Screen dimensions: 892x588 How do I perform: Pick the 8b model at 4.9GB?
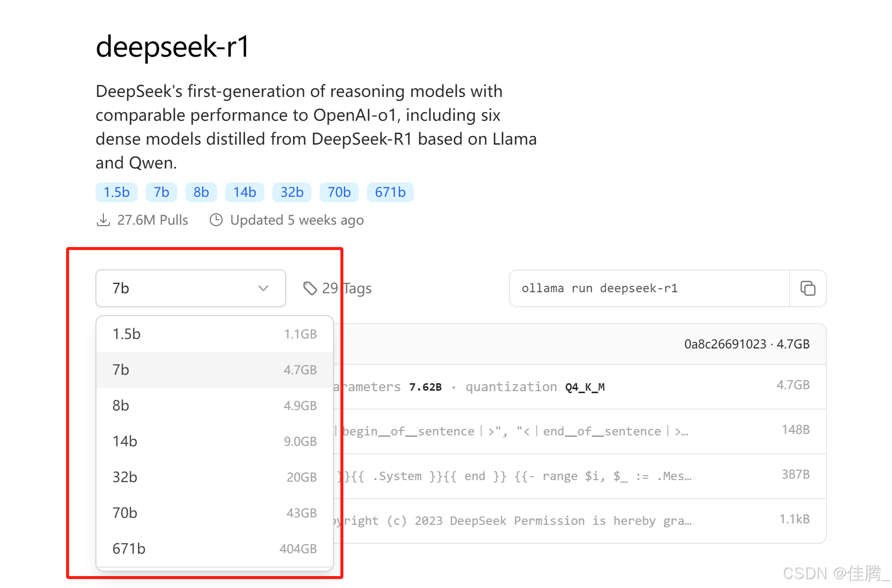pos(215,406)
